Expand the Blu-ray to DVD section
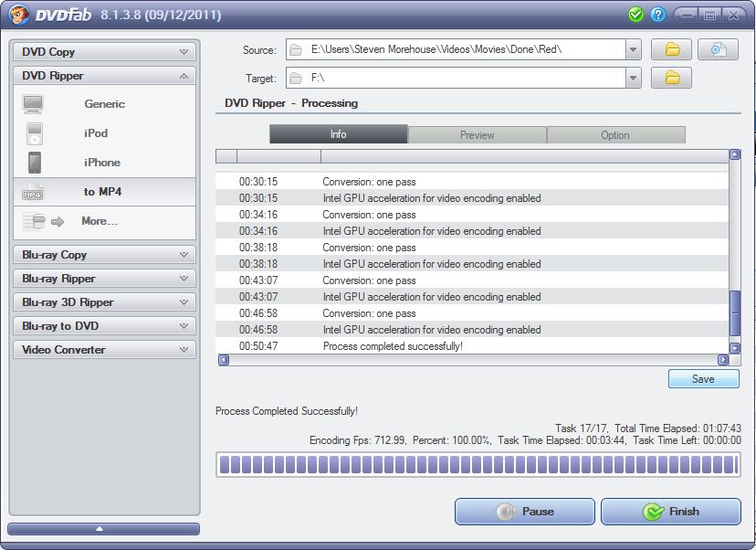 click(104, 326)
